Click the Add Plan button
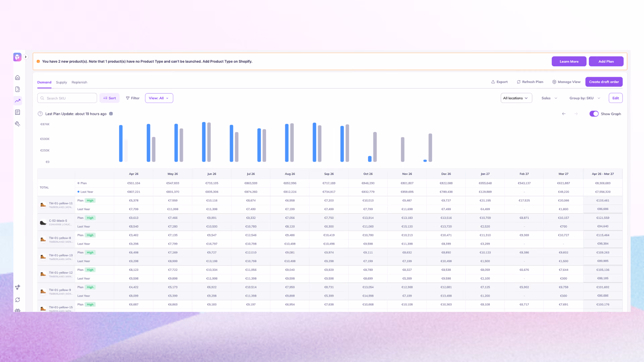The width and height of the screenshot is (644, 362). [606, 61]
